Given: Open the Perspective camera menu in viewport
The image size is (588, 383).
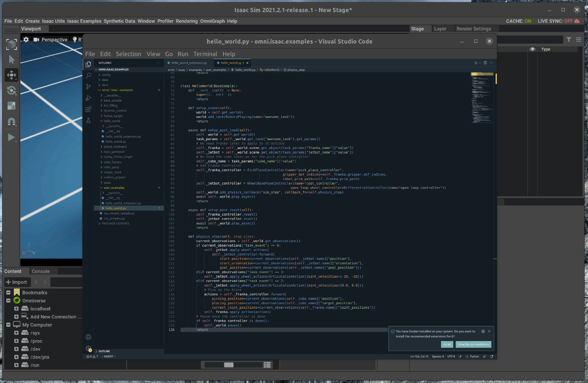Looking at the screenshot, I should click(50, 39).
